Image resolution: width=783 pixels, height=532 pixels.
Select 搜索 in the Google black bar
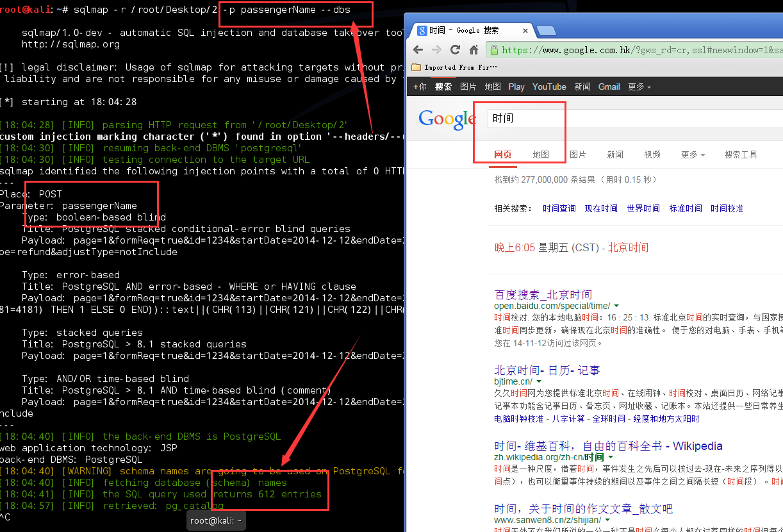click(x=443, y=87)
